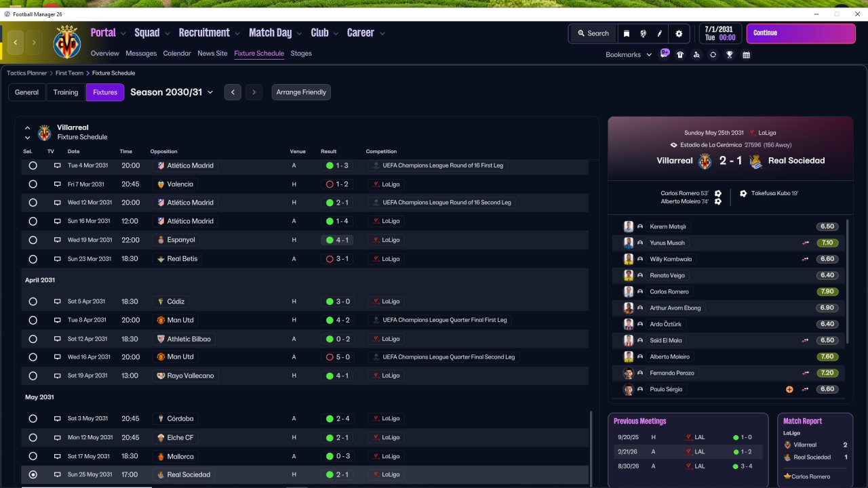This screenshot has height=488, width=868.
Task: Open the scouting person-search bookmark icon
Action: tap(696, 55)
